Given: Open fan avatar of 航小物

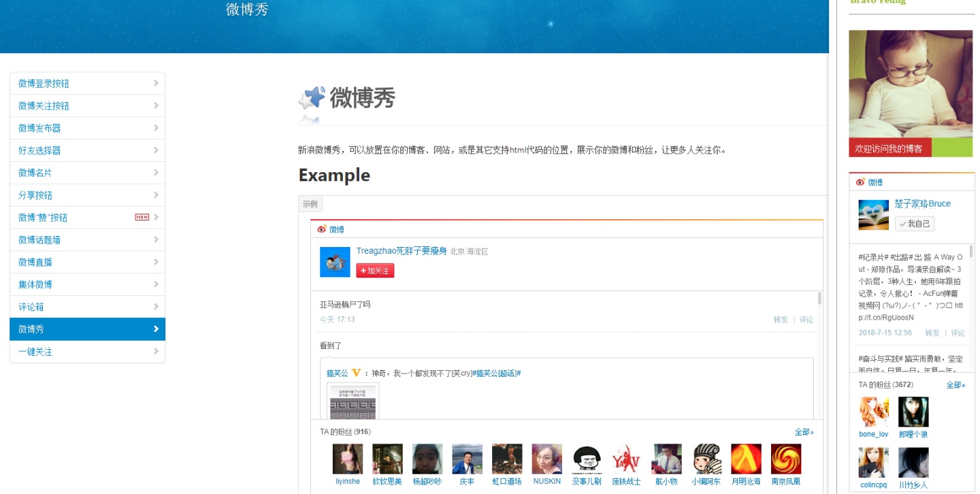Looking at the screenshot, I should tap(666, 459).
